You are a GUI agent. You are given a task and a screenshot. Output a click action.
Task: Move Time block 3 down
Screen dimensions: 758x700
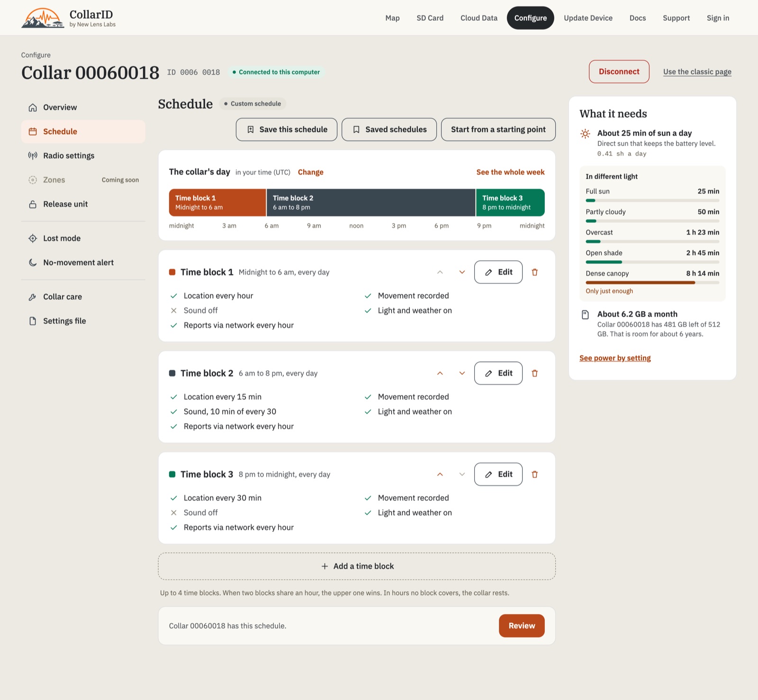[x=462, y=474]
